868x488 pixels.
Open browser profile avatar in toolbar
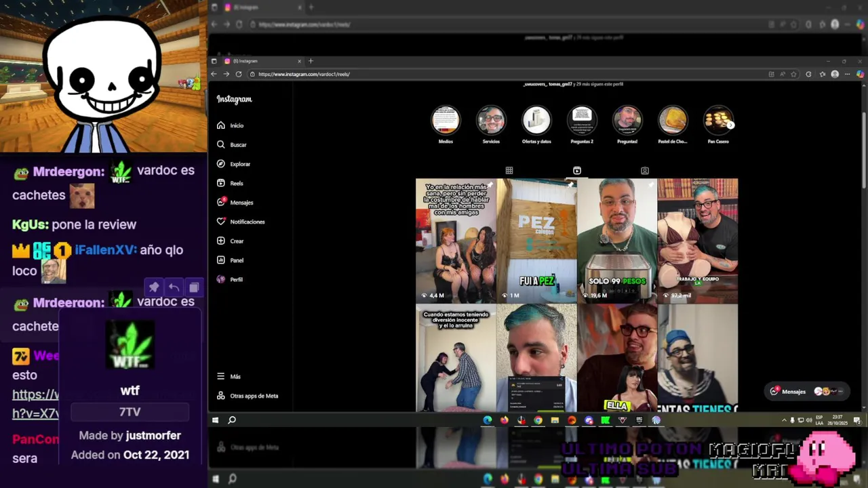(835, 74)
